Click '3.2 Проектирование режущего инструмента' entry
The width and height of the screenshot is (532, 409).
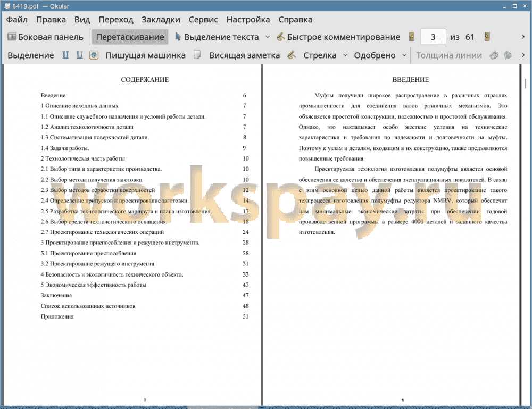point(97,264)
